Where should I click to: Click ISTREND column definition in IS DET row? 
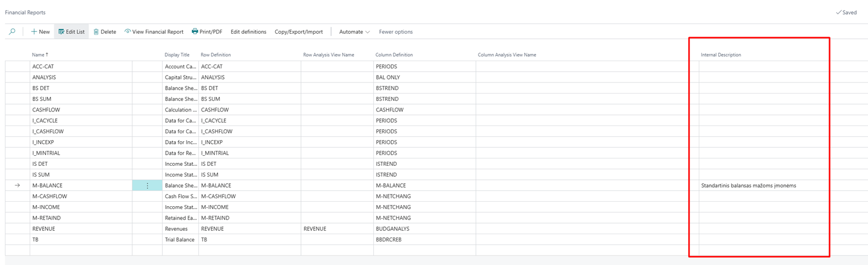click(x=425, y=164)
